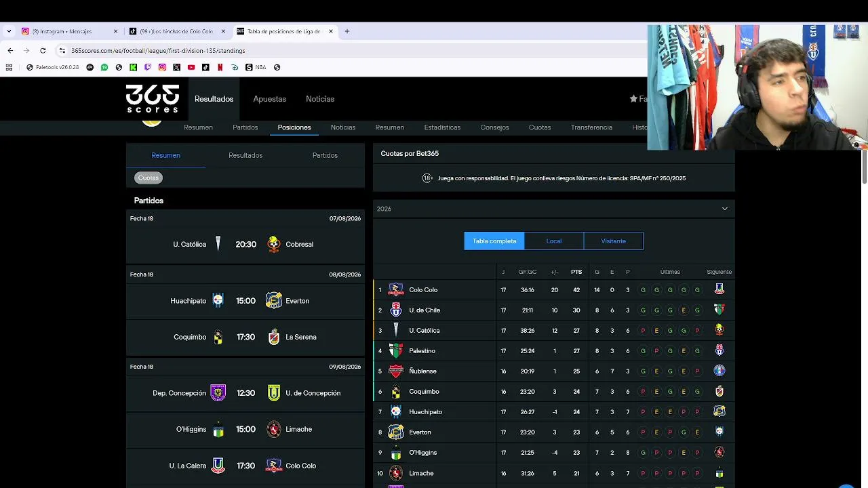Screen dimensions: 868x488
Task: Click Colo Colo's 42 points value
Action: pos(576,290)
